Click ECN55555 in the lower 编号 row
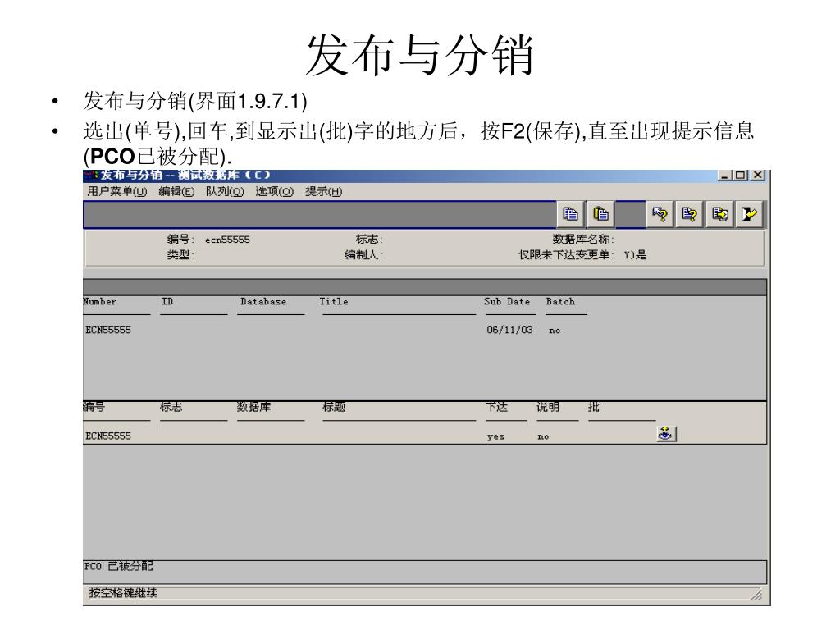The width and height of the screenshot is (840, 630). tap(108, 436)
